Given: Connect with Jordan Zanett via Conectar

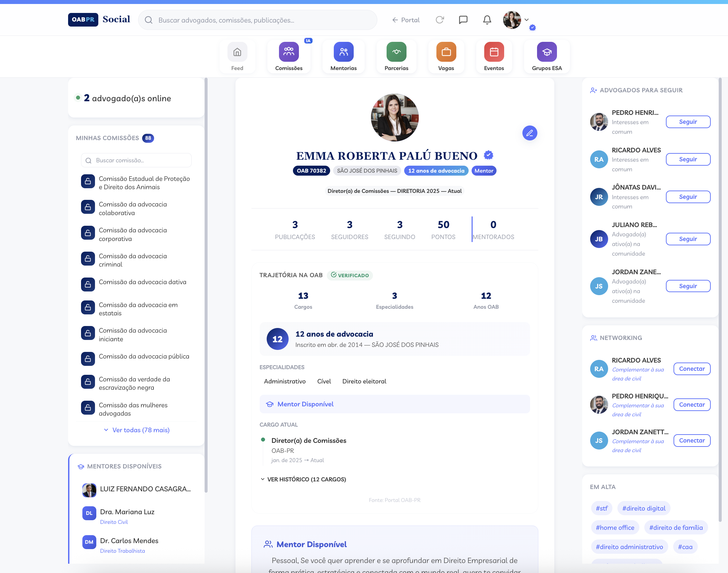Looking at the screenshot, I should coord(692,440).
